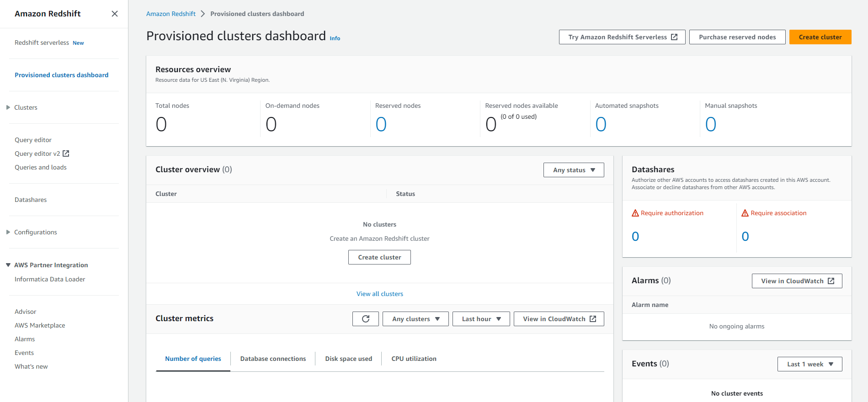Open Alarms in the sidebar
This screenshot has width=868, height=402.
click(x=25, y=339)
